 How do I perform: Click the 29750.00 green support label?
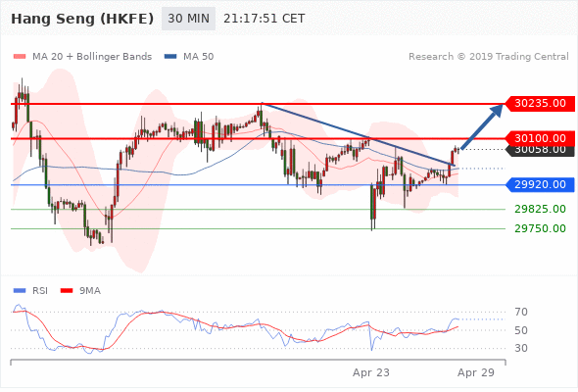tap(540, 228)
